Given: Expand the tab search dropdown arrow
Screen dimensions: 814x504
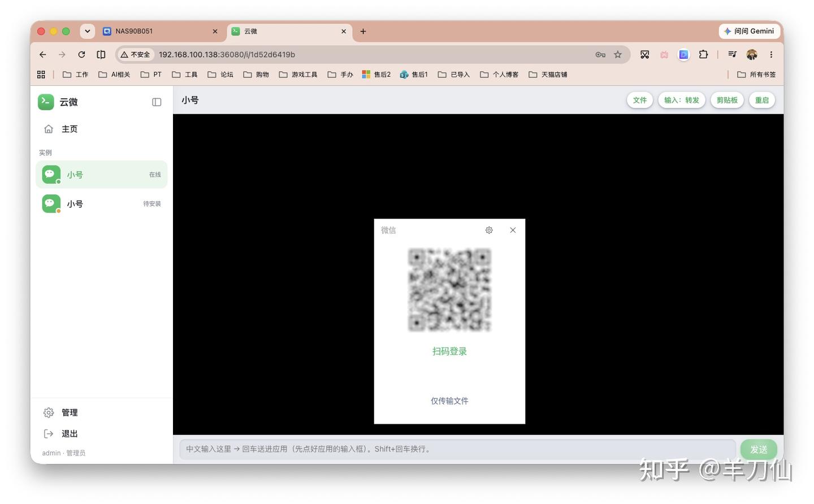Looking at the screenshot, I should pos(87,32).
